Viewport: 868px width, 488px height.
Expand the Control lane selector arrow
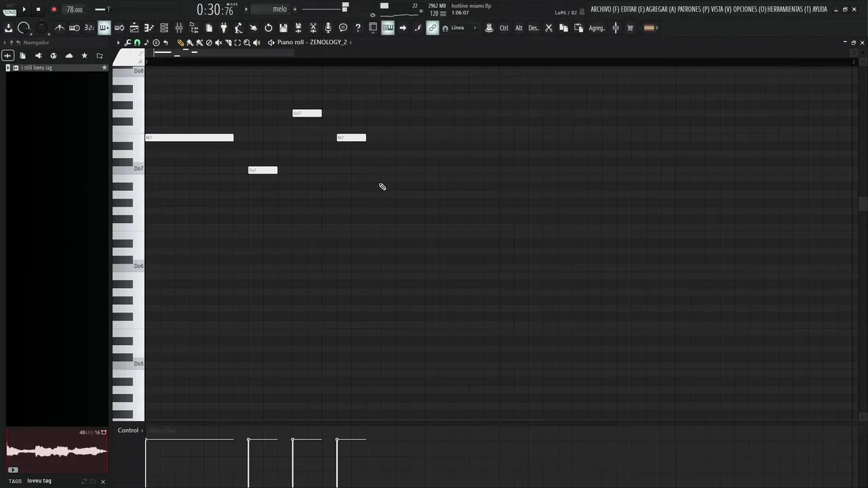pyautogui.click(x=142, y=430)
